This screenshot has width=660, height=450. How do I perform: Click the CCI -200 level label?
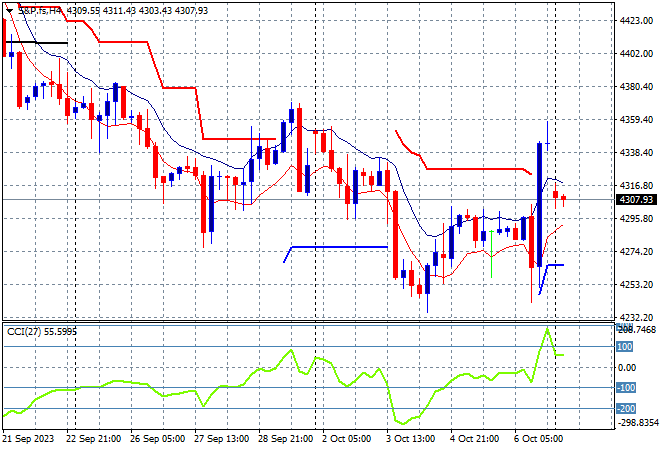624,408
